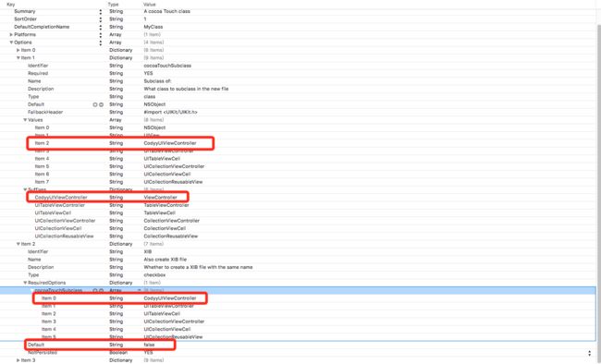
Task: Select the Default value 'false'
Action: [149, 345]
